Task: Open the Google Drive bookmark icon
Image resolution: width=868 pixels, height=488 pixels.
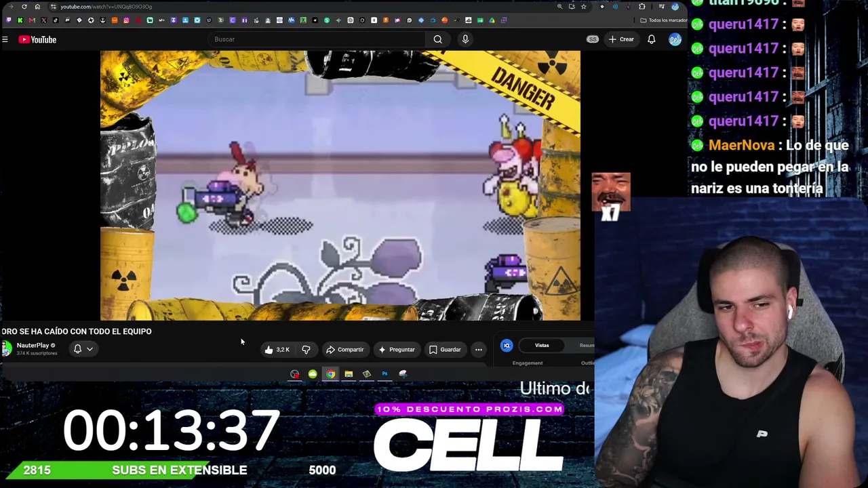Action: tap(492, 20)
